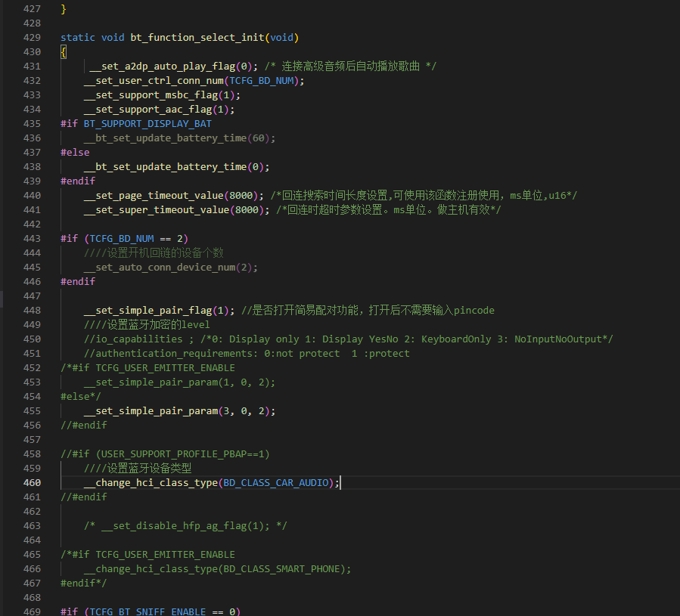The width and height of the screenshot is (680, 616).
Task: Click the __set_disable_hfp_ag_flag(1) comment
Action: [x=185, y=526]
